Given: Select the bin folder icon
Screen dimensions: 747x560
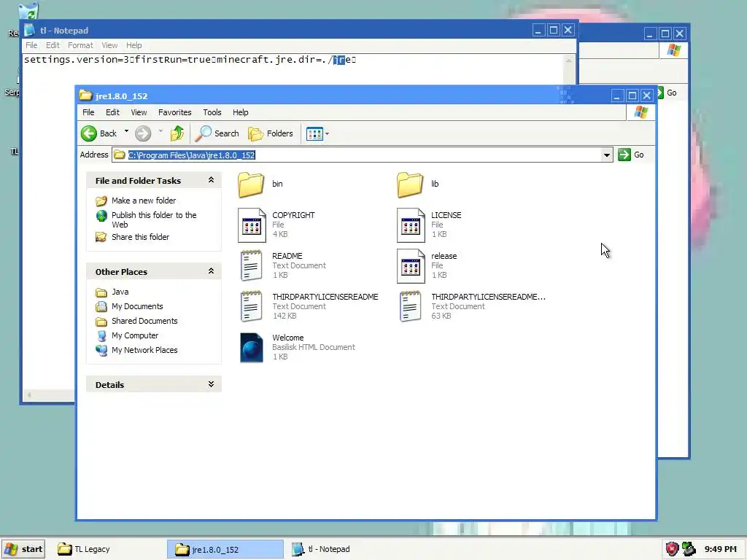Looking at the screenshot, I should point(251,184).
